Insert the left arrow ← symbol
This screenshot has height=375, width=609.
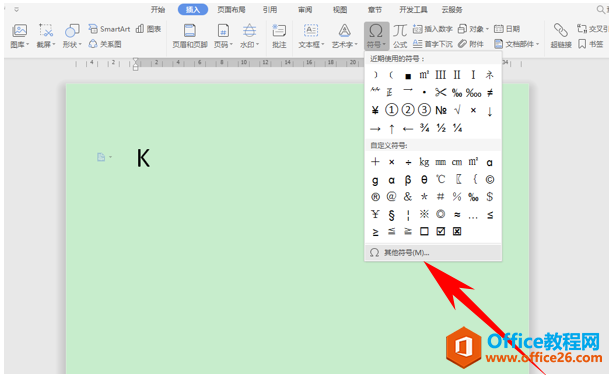[x=408, y=128]
